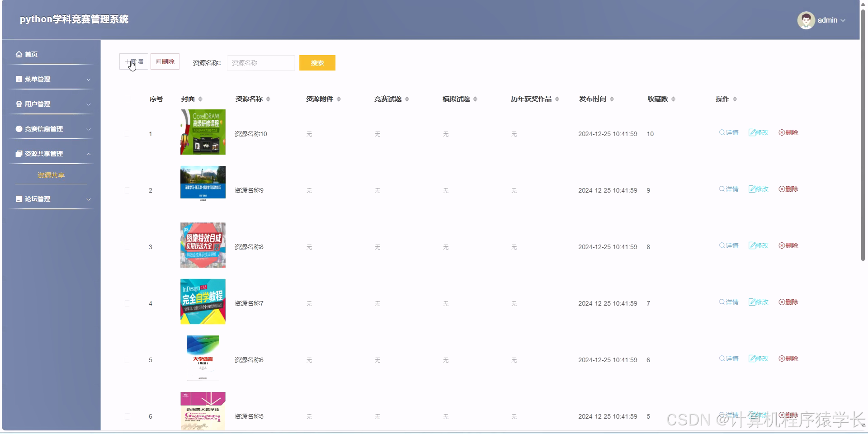Open 详情 for 资源名称10
868x434 pixels.
pyautogui.click(x=729, y=132)
